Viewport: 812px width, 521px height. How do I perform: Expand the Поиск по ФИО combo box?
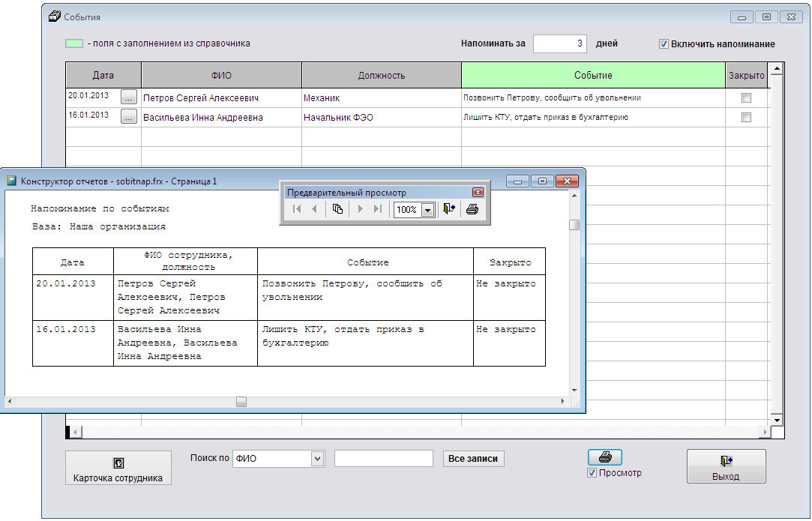[317, 459]
